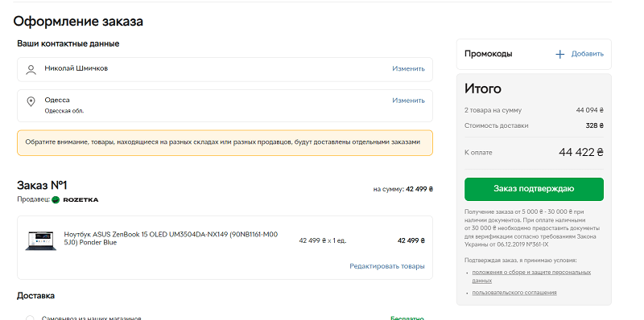Click the Итого heading
644x320 pixels.
482,88
